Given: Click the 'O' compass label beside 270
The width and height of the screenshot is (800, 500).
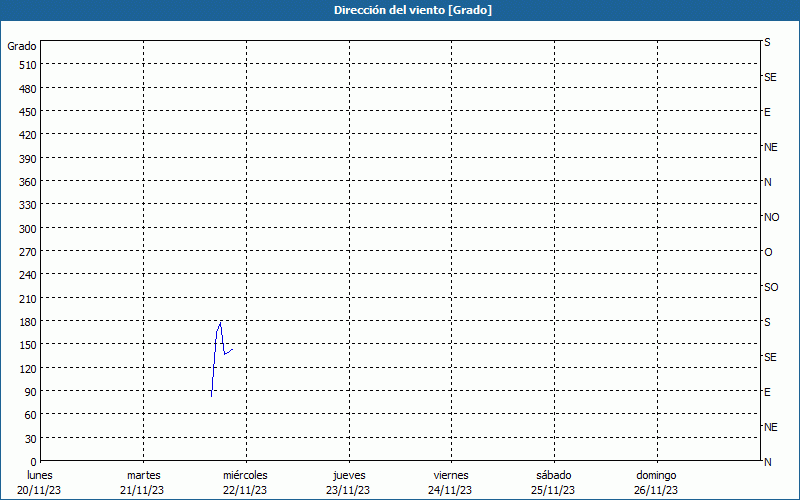Looking at the screenshot, I should [x=768, y=252].
